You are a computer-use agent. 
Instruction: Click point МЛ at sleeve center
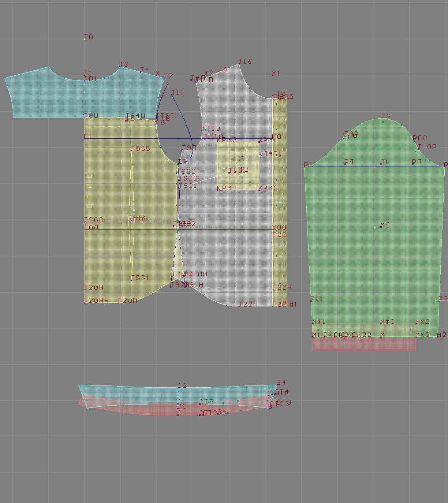click(x=381, y=227)
